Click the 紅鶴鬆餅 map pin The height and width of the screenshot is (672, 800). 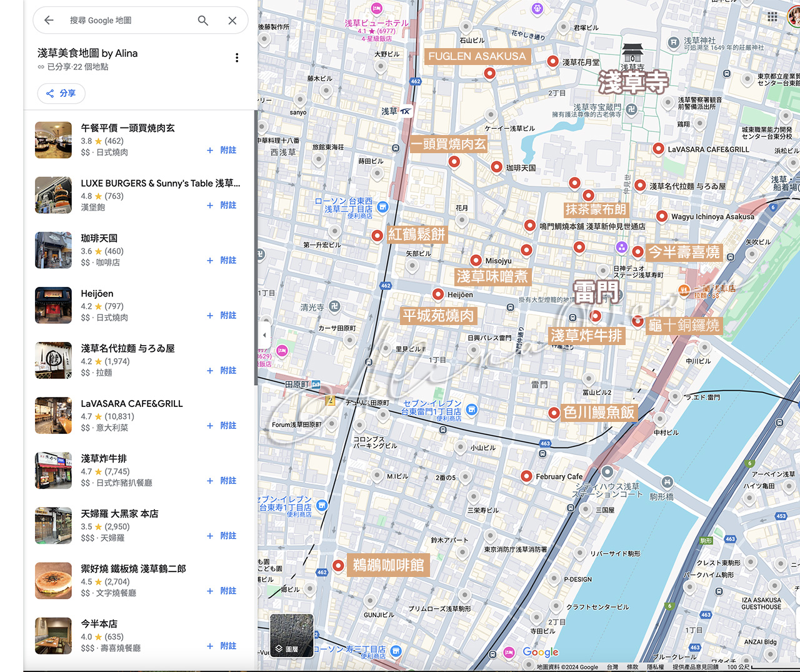point(377,236)
